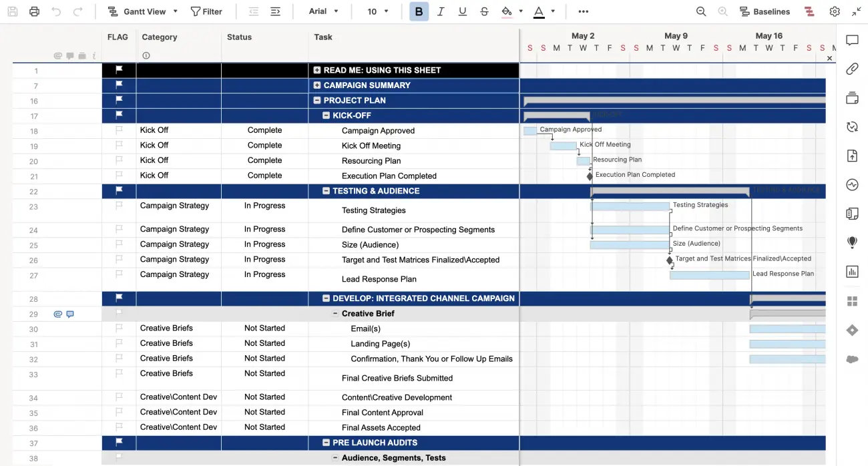Toggle Bold formatting
This screenshot has width=868, height=466.
pyautogui.click(x=419, y=11)
